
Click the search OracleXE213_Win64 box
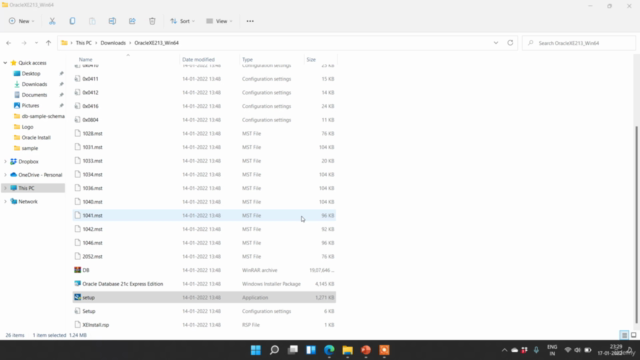tap(579, 43)
